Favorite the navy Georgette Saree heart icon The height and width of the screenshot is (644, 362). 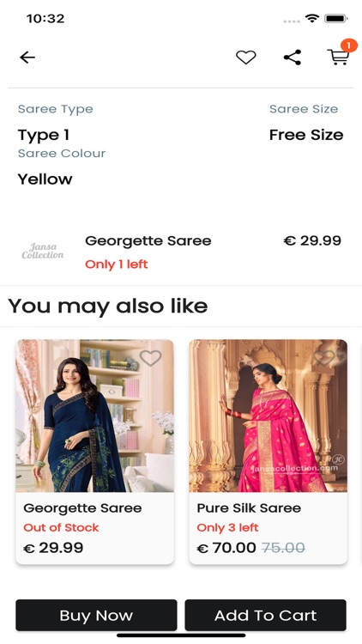coord(151,358)
